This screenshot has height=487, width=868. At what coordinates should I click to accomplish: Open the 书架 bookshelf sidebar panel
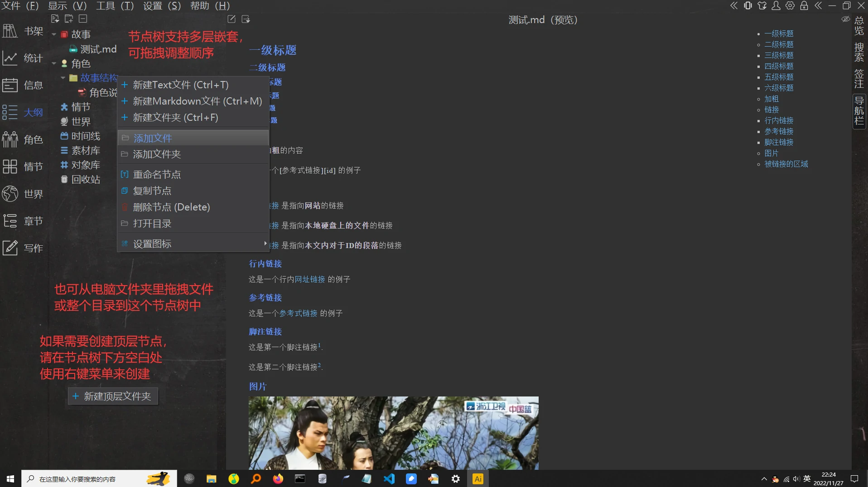23,31
